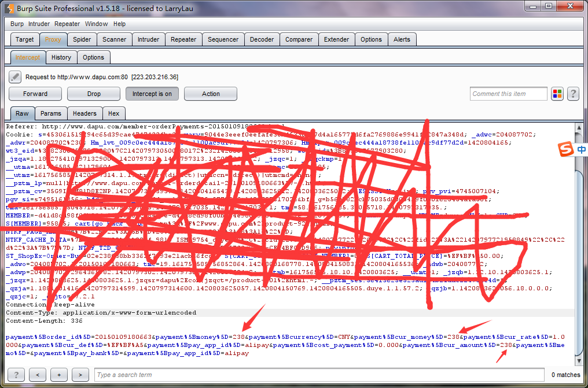Open the top-level Options tab
The image size is (588, 388).
[371, 39]
